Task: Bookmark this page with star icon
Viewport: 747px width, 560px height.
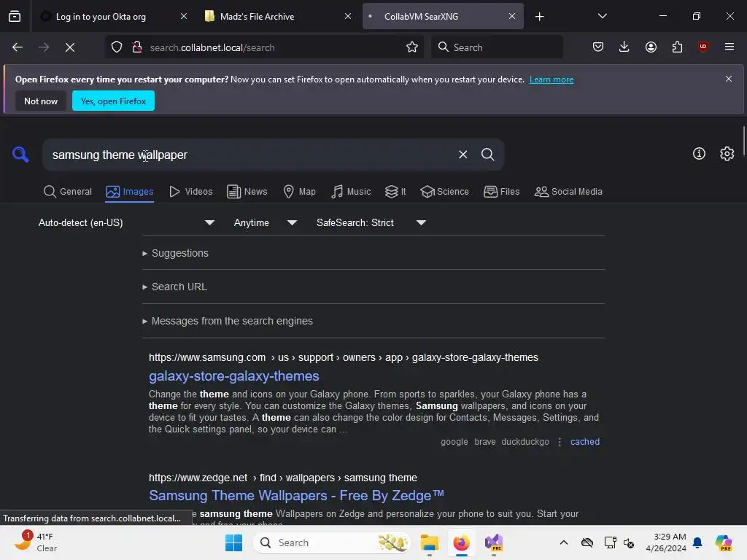Action: (x=412, y=47)
